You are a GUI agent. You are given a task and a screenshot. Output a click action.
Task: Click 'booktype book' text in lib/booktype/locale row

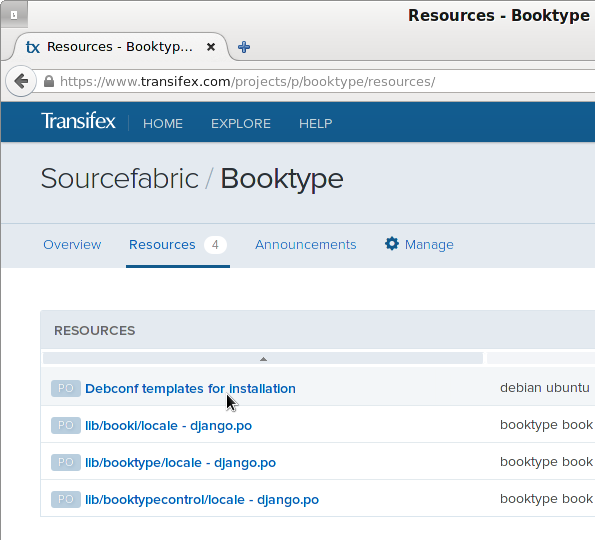point(546,461)
